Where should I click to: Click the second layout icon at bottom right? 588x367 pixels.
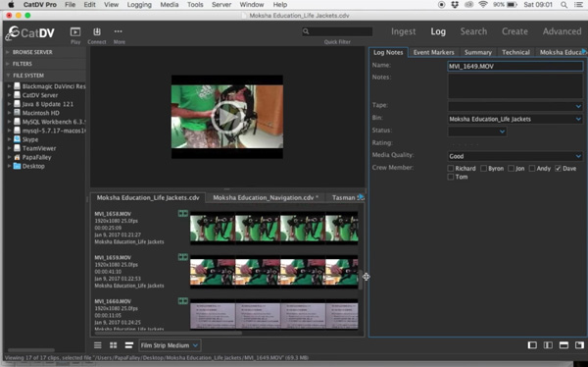(548, 345)
